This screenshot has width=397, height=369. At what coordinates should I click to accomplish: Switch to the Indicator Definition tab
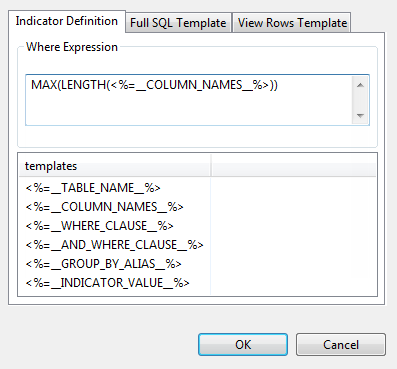coord(67,21)
